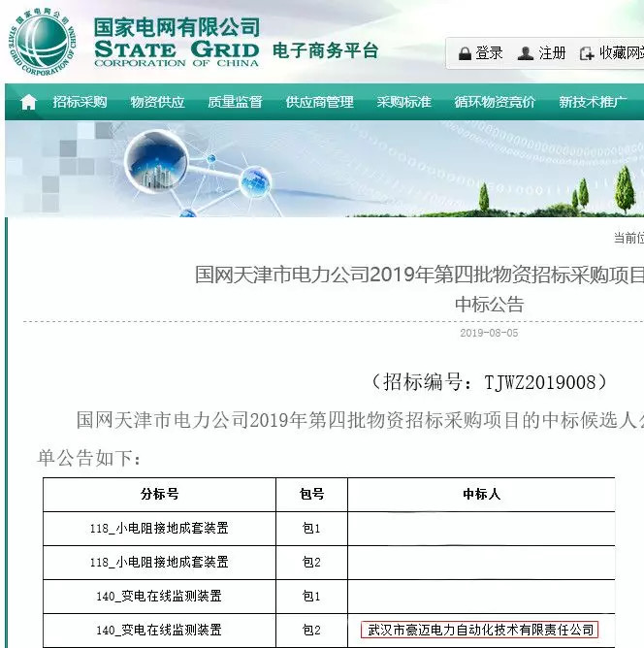Click the person icon beside 注册
This screenshot has height=648, width=644.
[526, 53]
